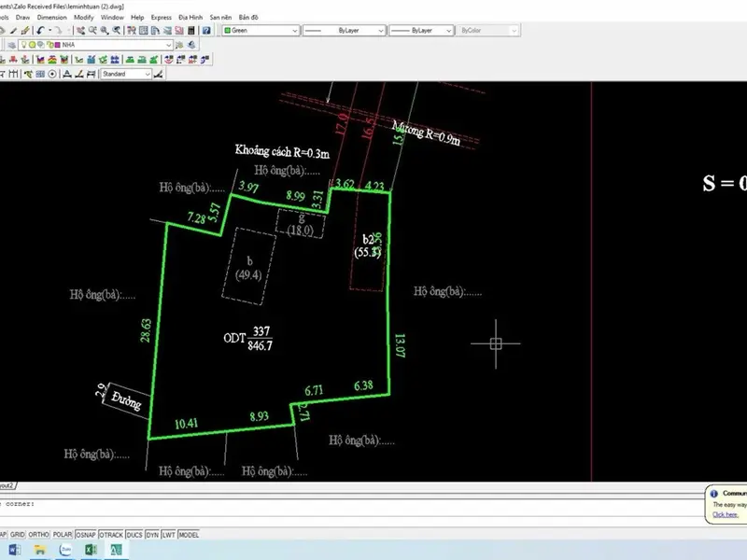Toggle DUCS in status bar

pos(134,535)
